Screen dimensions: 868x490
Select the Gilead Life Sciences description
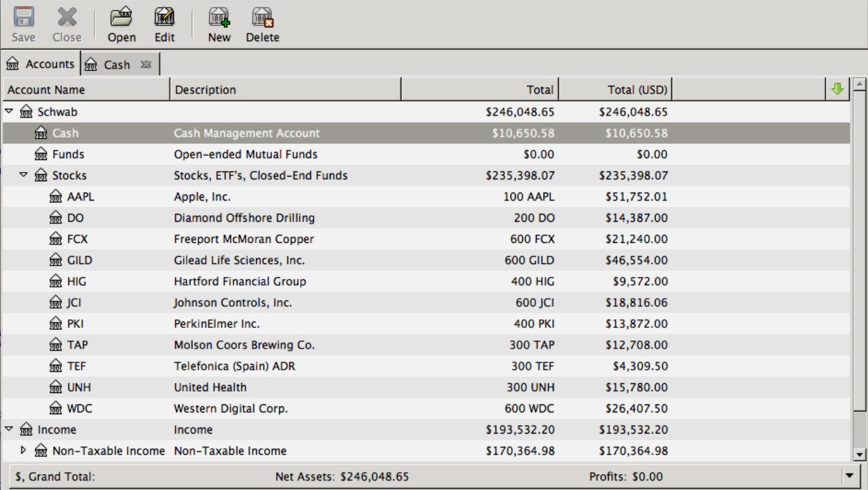[240, 260]
